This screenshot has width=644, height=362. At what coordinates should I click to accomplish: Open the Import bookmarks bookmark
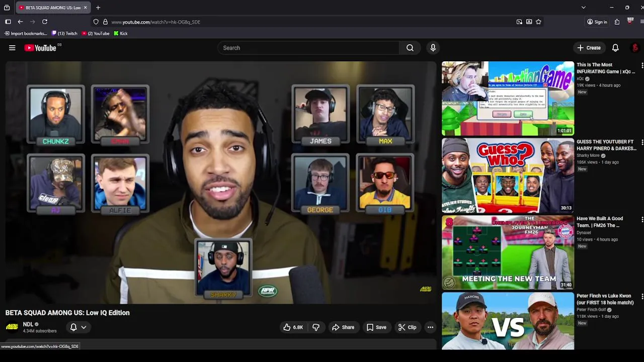click(25, 33)
